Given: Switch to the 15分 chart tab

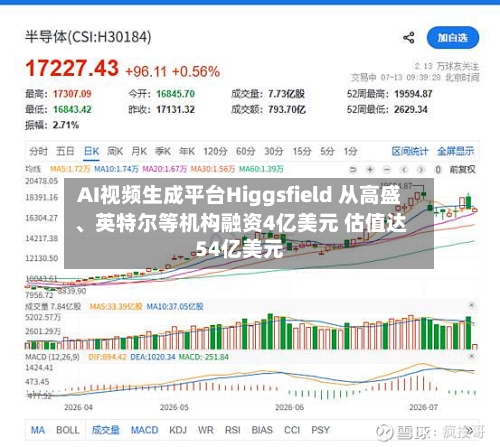Looking at the screenshot, I should 302,151.
